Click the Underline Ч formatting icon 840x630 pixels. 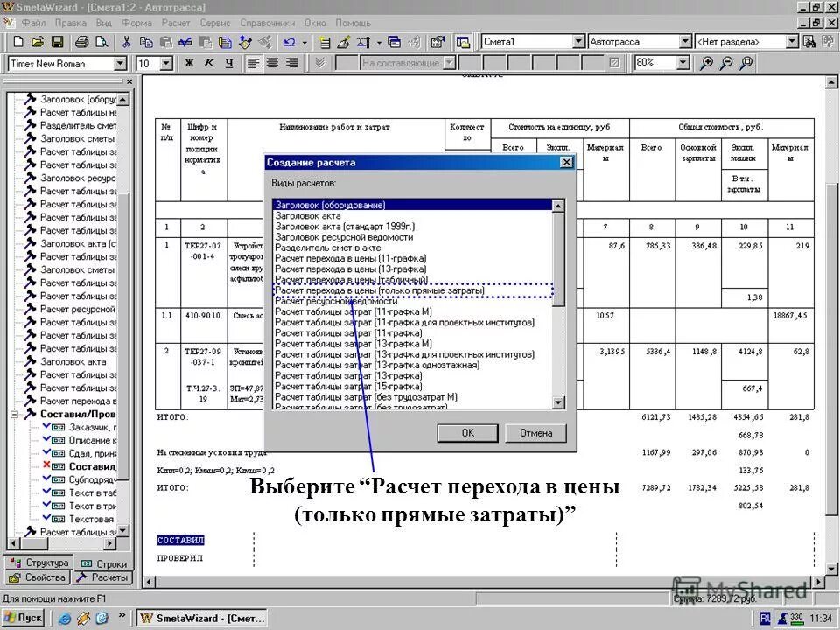point(228,63)
